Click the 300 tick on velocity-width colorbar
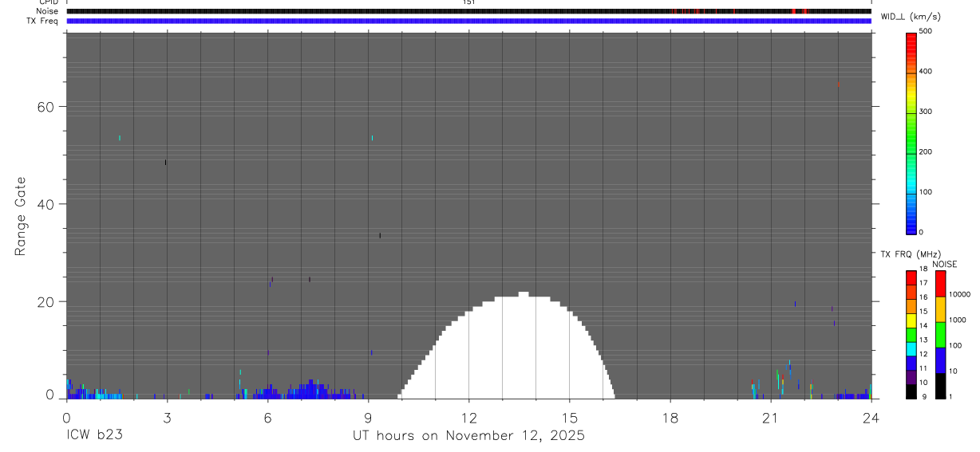 point(926,112)
